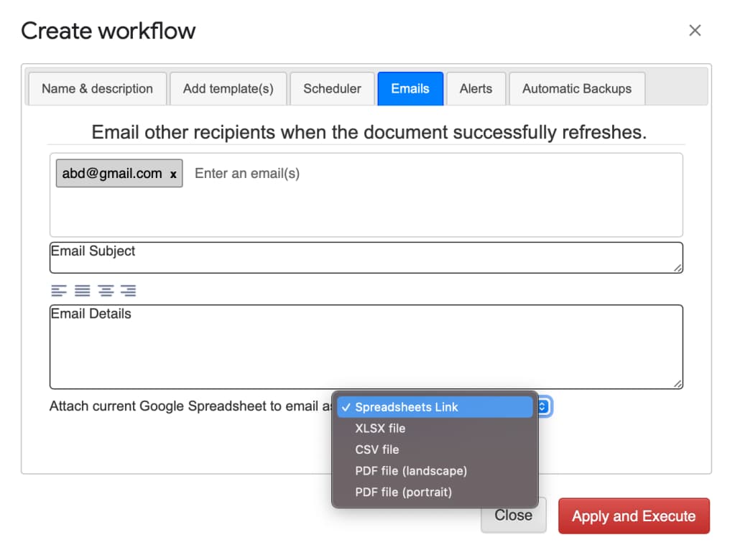The height and width of the screenshot is (560, 735).
Task: Switch to the Add template(s) tab
Action: [228, 89]
